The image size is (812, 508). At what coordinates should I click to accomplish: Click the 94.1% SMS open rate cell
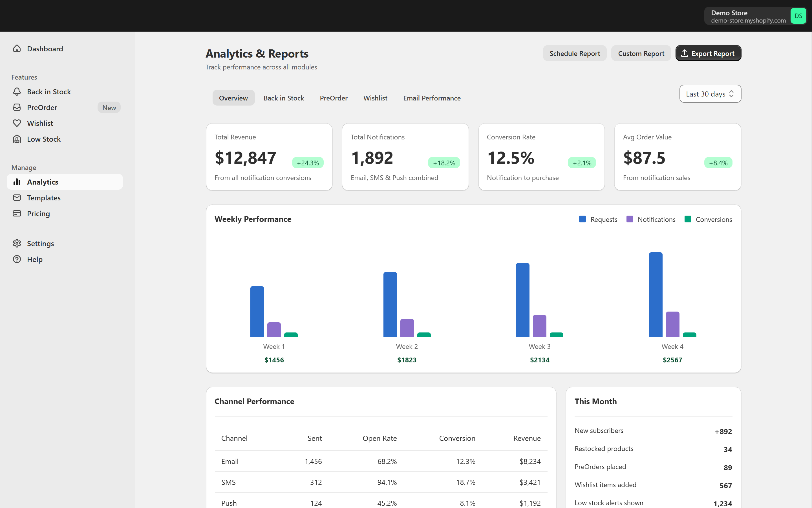[x=387, y=482]
